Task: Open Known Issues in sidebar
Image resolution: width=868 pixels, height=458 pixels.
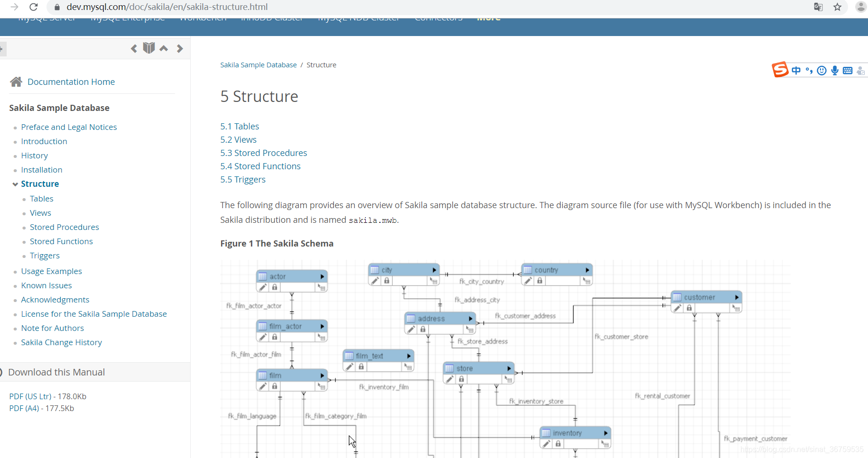Action: pyautogui.click(x=46, y=285)
